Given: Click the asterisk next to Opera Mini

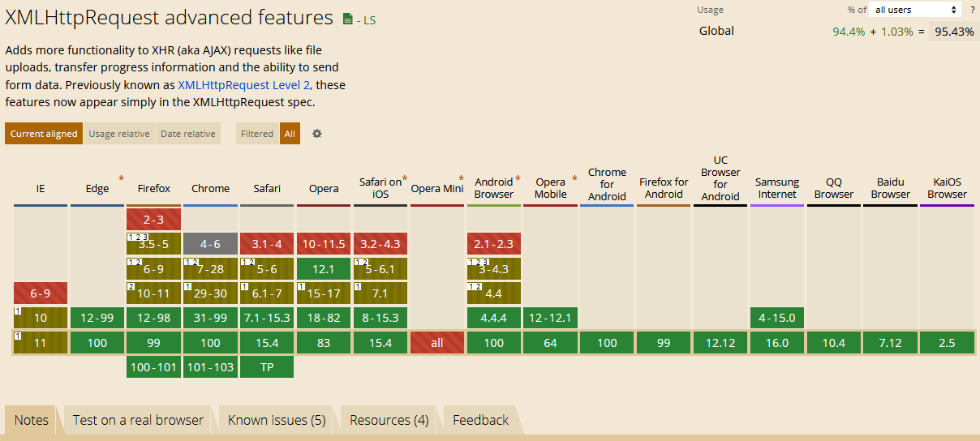Looking at the screenshot, I should tap(461, 179).
